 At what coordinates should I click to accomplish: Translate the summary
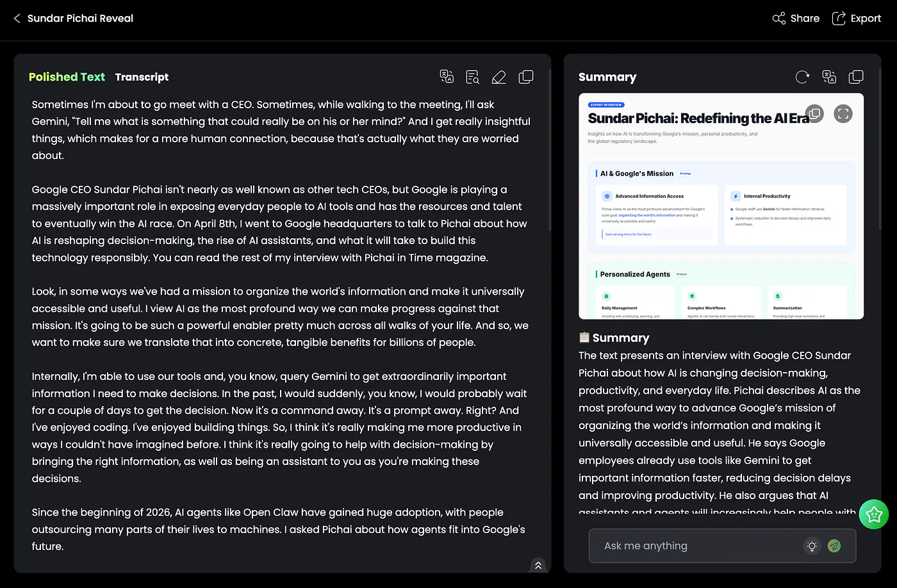[x=829, y=77]
